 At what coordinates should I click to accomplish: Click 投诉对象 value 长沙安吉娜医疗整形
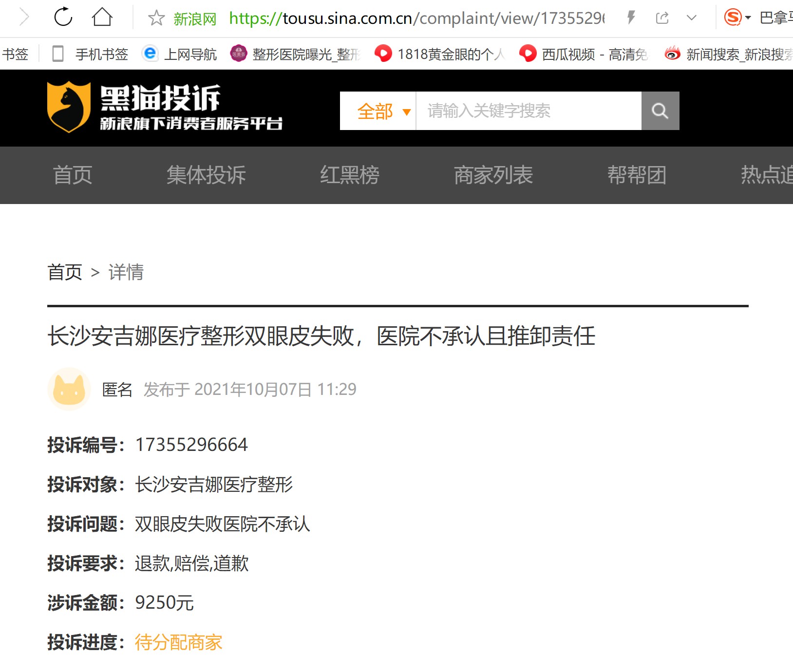(214, 485)
